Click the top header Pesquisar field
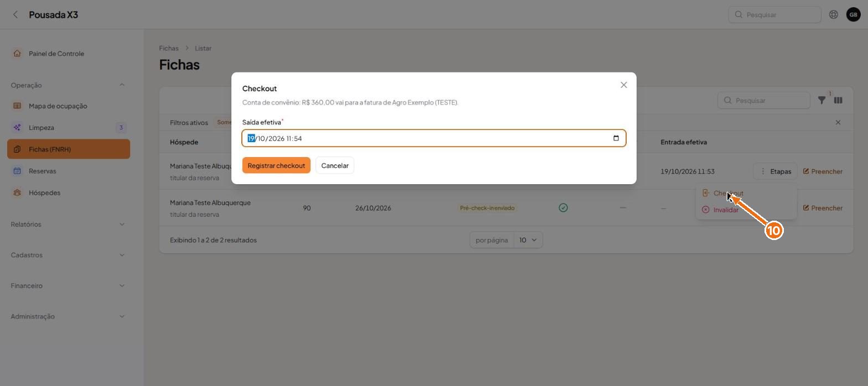Image resolution: width=868 pixels, height=386 pixels. coord(774,15)
